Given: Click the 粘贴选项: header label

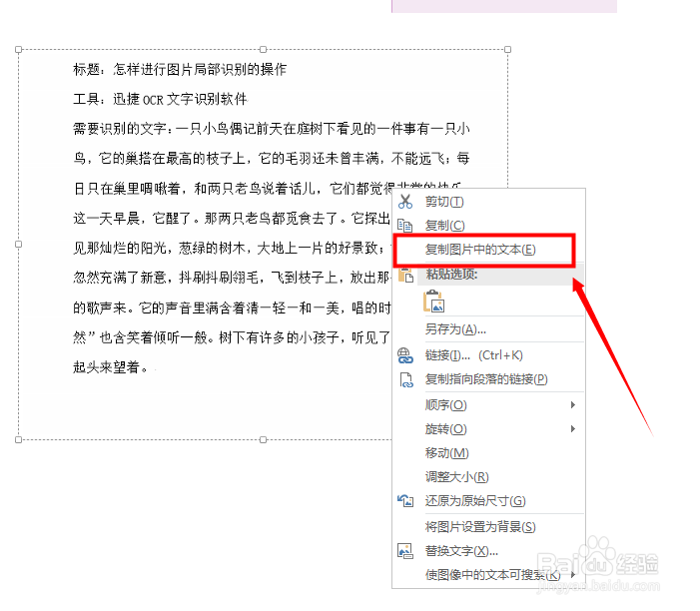Looking at the screenshot, I should coord(451,274).
